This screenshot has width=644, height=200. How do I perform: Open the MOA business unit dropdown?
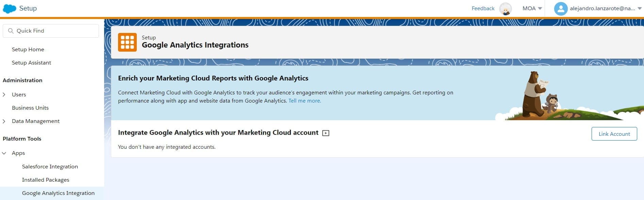pos(532,8)
